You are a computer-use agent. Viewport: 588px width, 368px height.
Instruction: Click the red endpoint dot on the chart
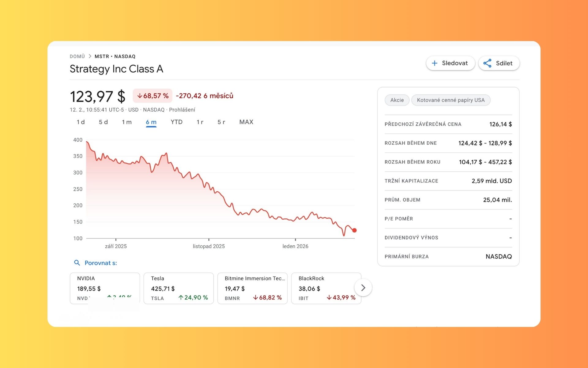click(354, 230)
